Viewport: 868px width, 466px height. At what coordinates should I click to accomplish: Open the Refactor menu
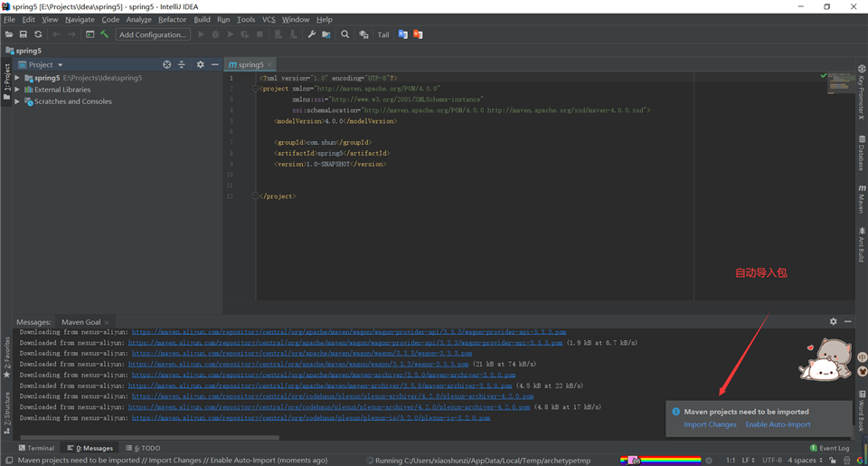[x=172, y=19]
